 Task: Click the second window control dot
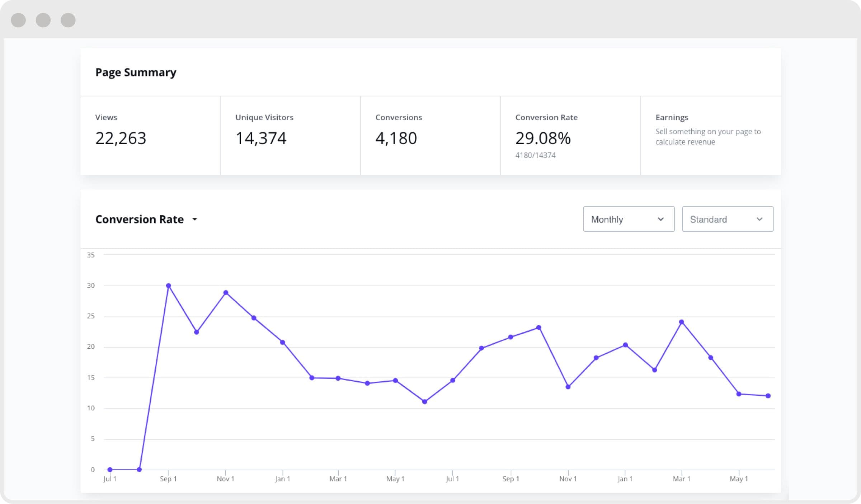pyautogui.click(x=43, y=20)
